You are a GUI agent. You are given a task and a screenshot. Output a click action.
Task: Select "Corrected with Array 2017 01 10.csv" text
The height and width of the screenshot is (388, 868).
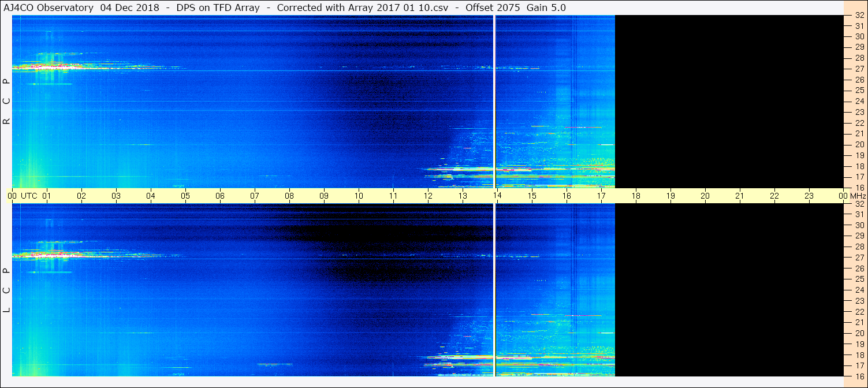tap(363, 8)
